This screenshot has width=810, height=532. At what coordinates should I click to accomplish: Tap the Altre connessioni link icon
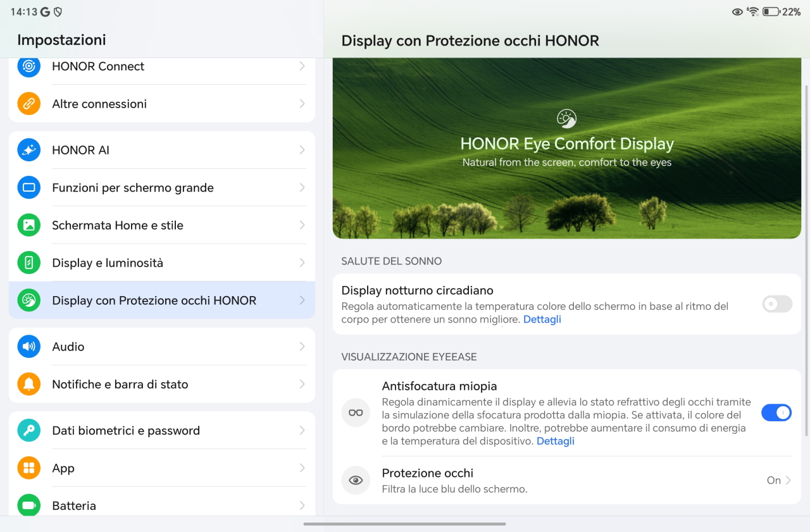tap(28, 104)
